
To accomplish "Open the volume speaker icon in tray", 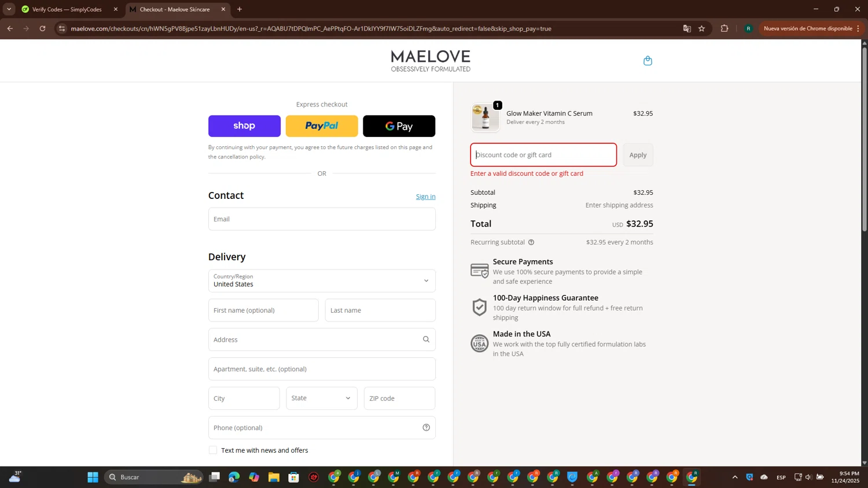I will [x=808, y=477].
